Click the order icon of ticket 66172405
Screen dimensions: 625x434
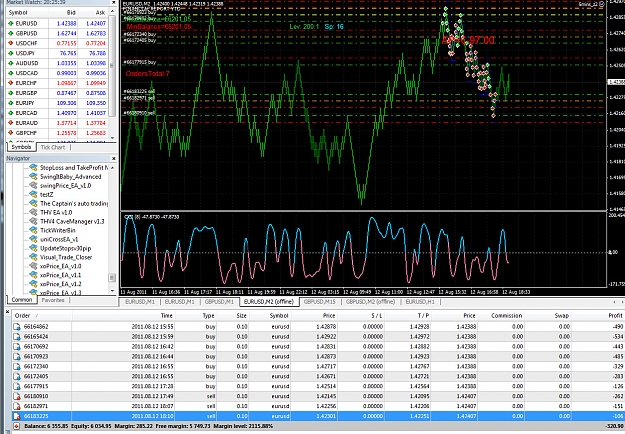coord(17,376)
